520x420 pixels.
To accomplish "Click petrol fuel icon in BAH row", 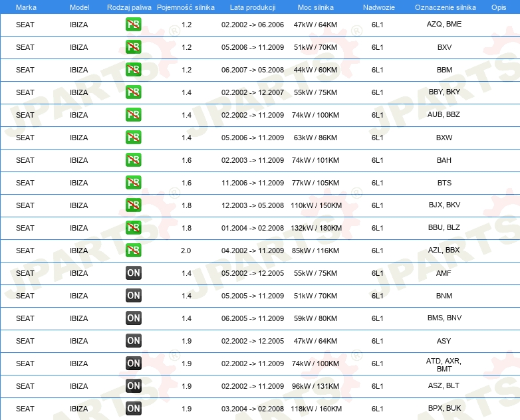I will tap(133, 159).
